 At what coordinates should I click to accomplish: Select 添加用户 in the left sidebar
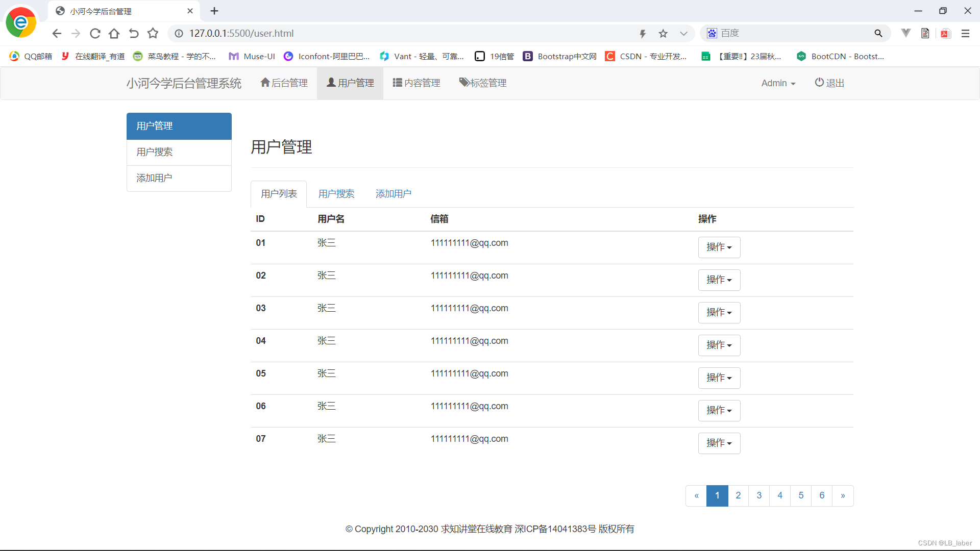coord(179,178)
